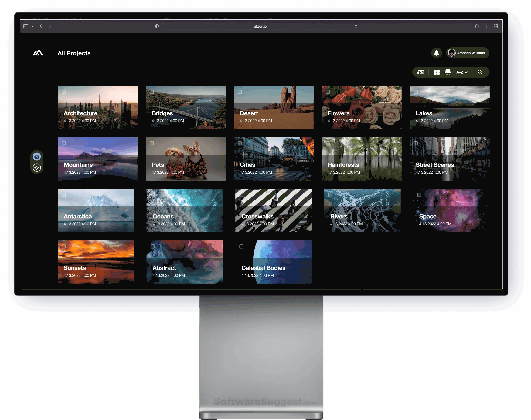531x420 pixels.
Task: Click the circular sync arrows sidebar icon
Action: (37, 168)
